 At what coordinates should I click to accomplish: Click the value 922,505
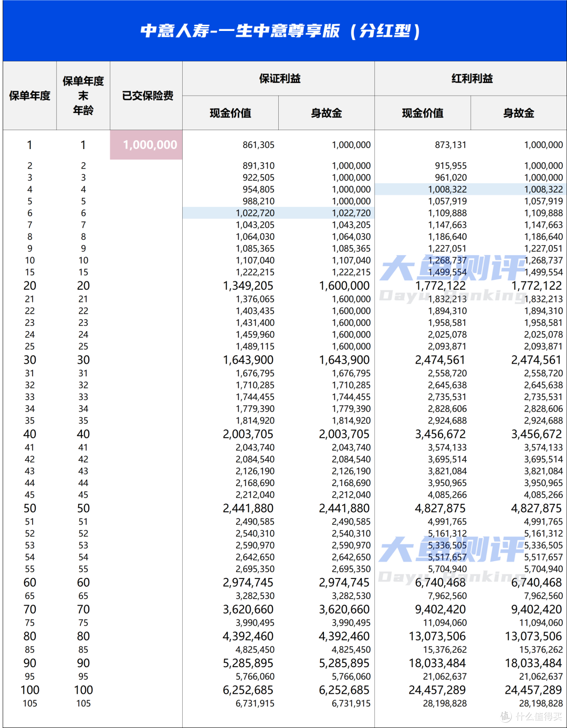pyautogui.click(x=258, y=177)
